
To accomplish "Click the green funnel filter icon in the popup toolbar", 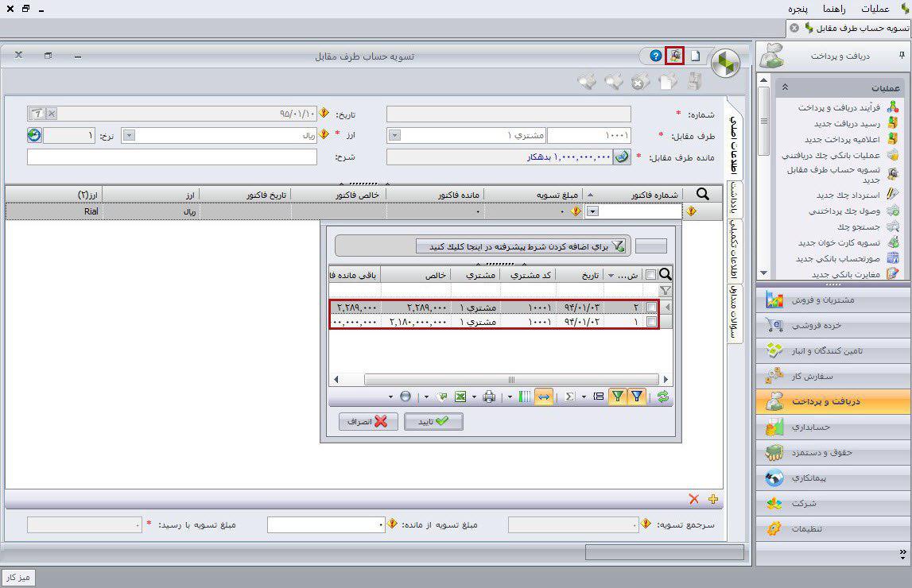I will 618,397.
